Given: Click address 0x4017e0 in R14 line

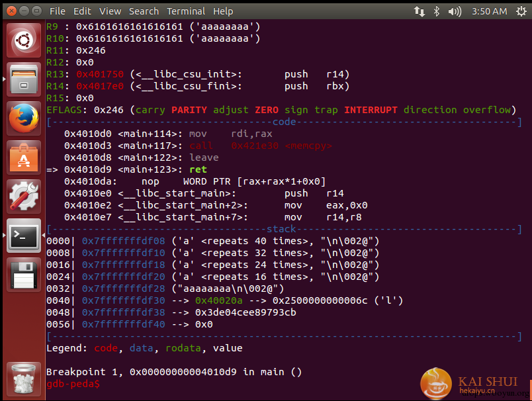Looking at the screenshot, I should click(100, 86).
